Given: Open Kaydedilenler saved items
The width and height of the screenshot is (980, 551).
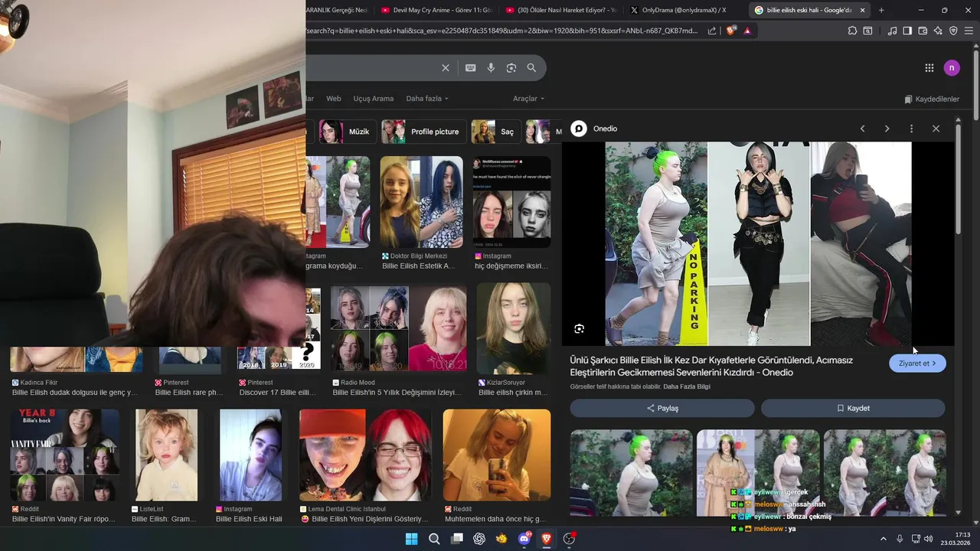Looking at the screenshot, I should pyautogui.click(x=932, y=99).
